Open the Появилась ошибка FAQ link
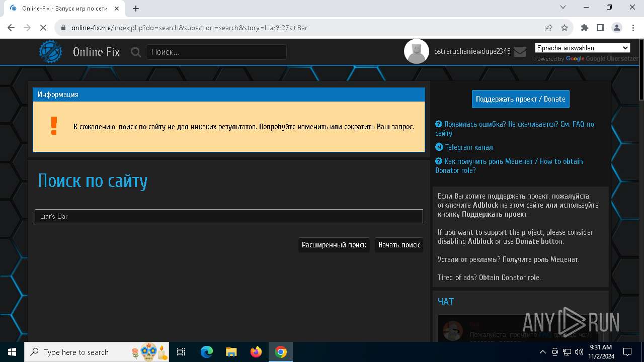The height and width of the screenshot is (362, 644). pyautogui.click(x=515, y=128)
